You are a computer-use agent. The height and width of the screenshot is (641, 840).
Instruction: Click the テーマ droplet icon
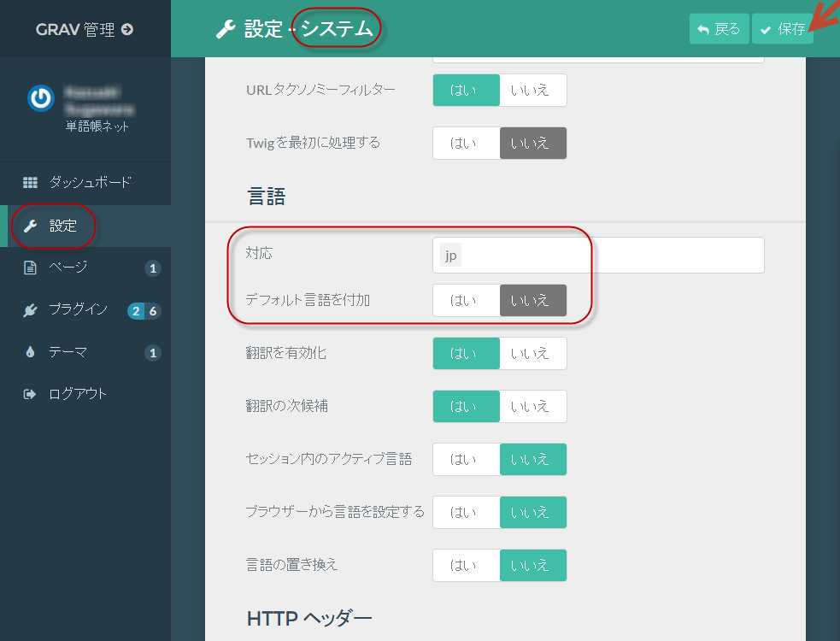[30, 352]
